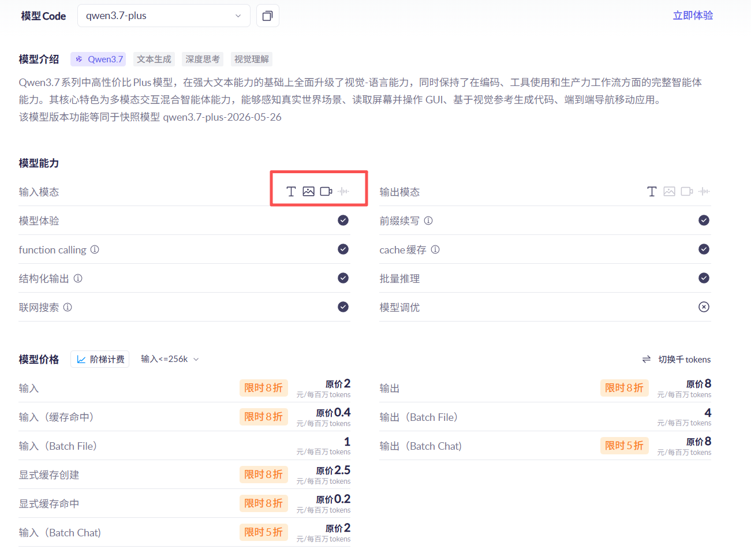
Task: Click the 原价2.5 price for 显式缓存创建
Action: point(333,471)
